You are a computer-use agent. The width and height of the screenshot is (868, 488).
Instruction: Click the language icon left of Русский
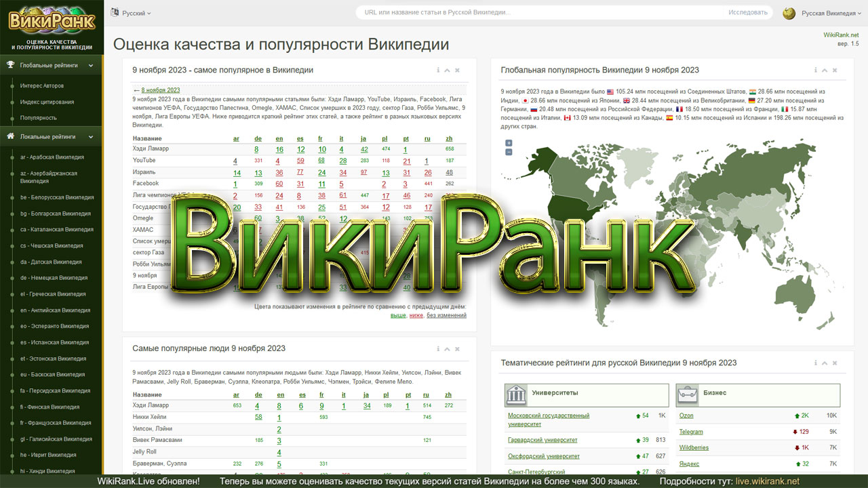pyautogui.click(x=115, y=13)
